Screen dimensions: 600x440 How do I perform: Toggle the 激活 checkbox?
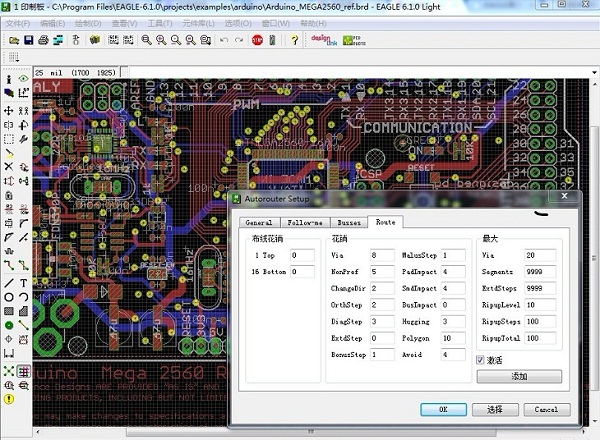pos(480,360)
